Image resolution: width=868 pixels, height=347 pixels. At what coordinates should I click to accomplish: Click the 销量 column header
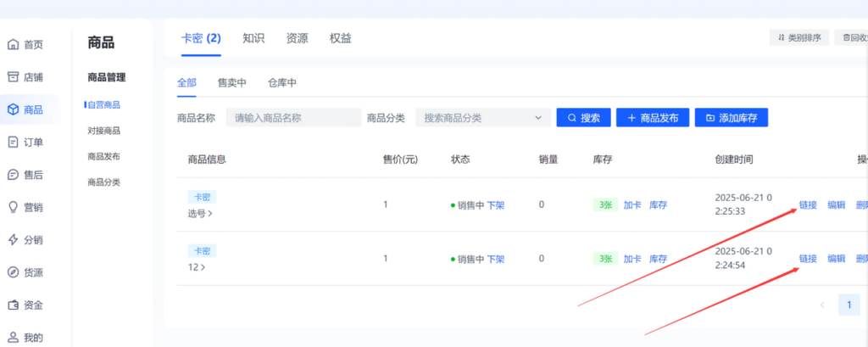click(548, 160)
